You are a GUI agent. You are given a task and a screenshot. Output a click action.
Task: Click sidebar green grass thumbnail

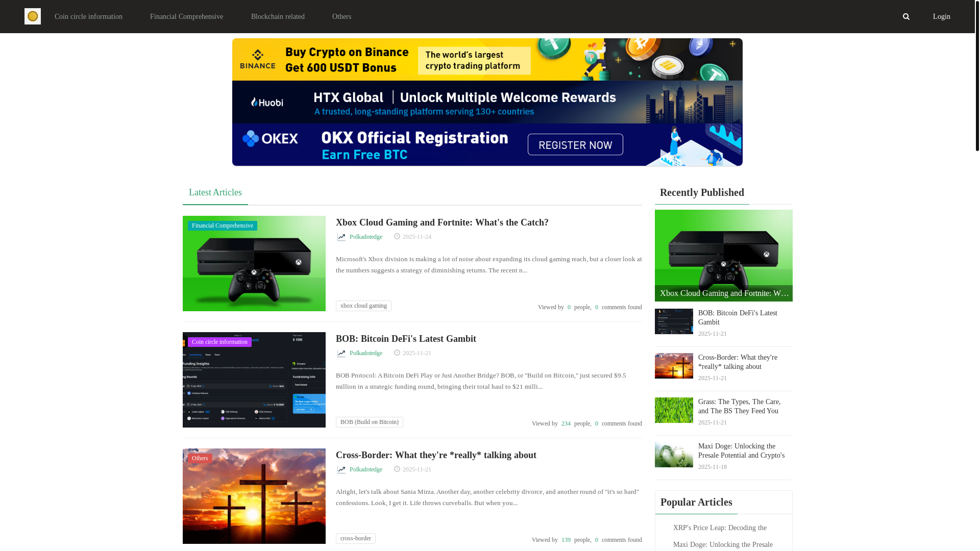[x=674, y=410]
